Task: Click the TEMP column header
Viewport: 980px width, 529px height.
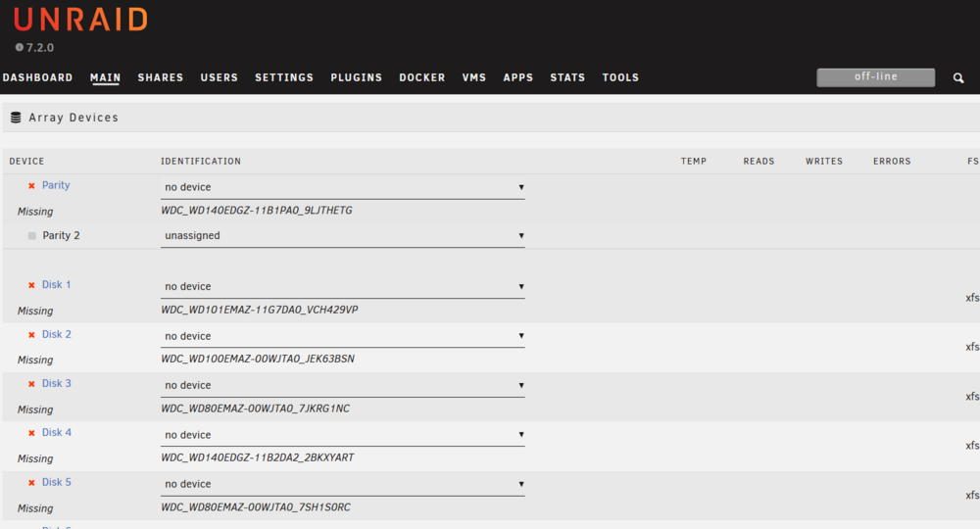Action: [x=694, y=161]
